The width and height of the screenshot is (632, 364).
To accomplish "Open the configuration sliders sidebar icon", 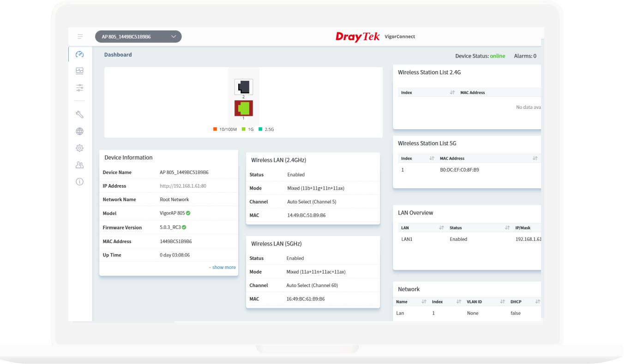I will (79, 88).
